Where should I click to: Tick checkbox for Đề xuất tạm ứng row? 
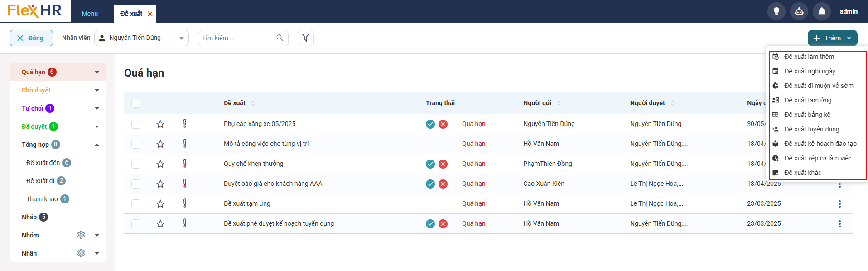pyautogui.click(x=136, y=203)
